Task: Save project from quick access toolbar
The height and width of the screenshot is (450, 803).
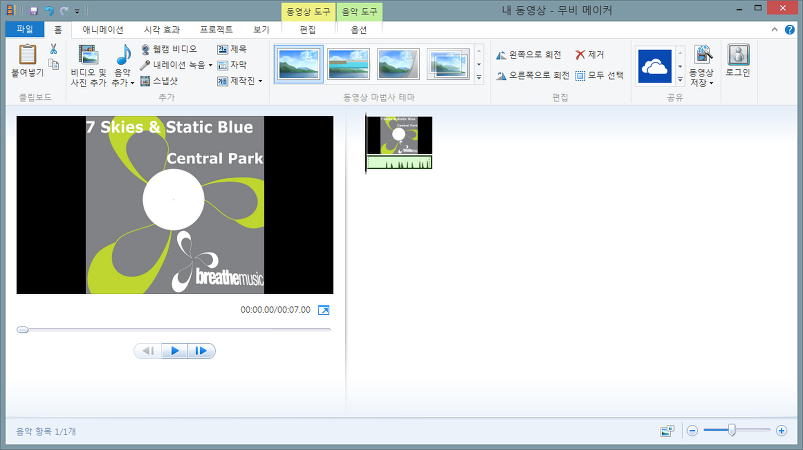Action: tap(34, 10)
